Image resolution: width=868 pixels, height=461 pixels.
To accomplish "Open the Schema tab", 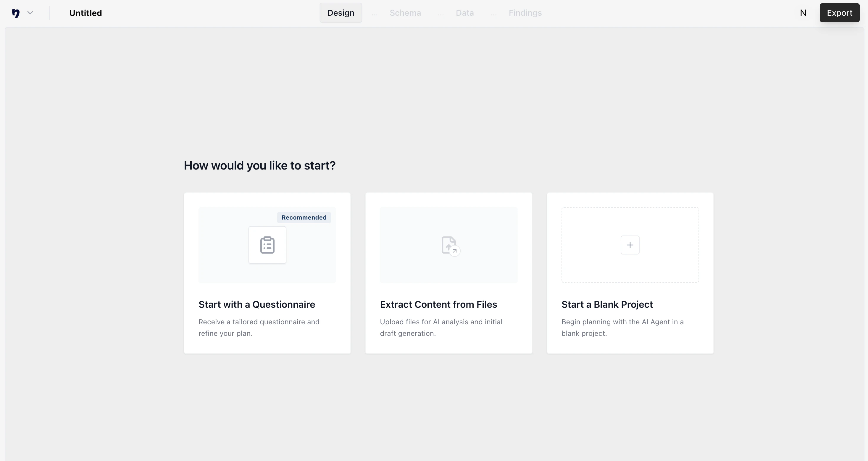I will 405,13.
